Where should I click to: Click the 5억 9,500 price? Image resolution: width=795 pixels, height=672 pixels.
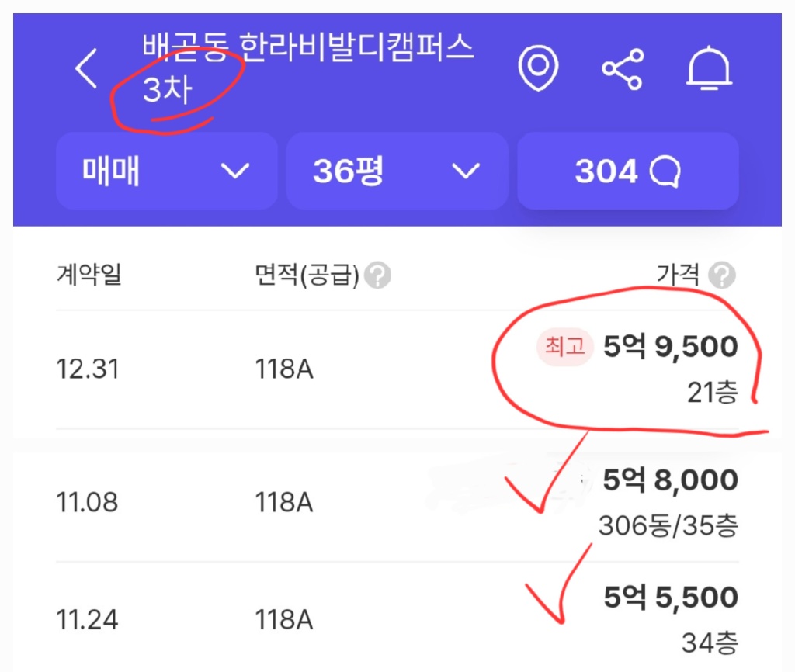pos(670,347)
